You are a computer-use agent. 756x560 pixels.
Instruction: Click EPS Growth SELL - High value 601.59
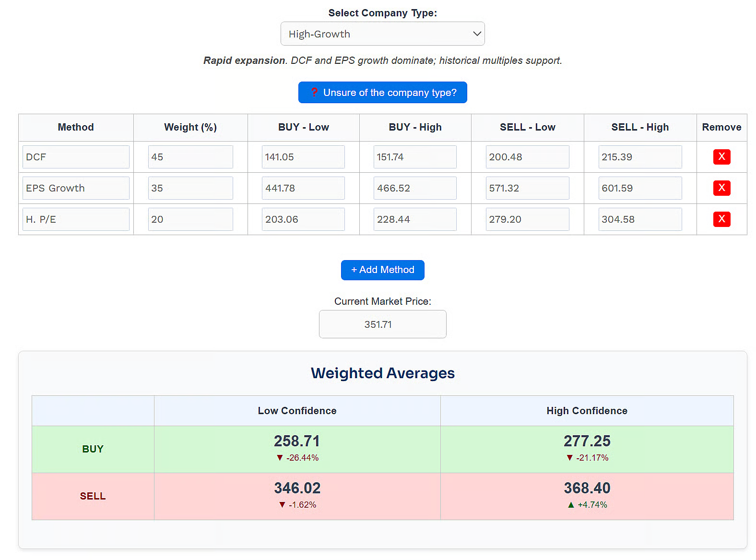tap(640, 188)
